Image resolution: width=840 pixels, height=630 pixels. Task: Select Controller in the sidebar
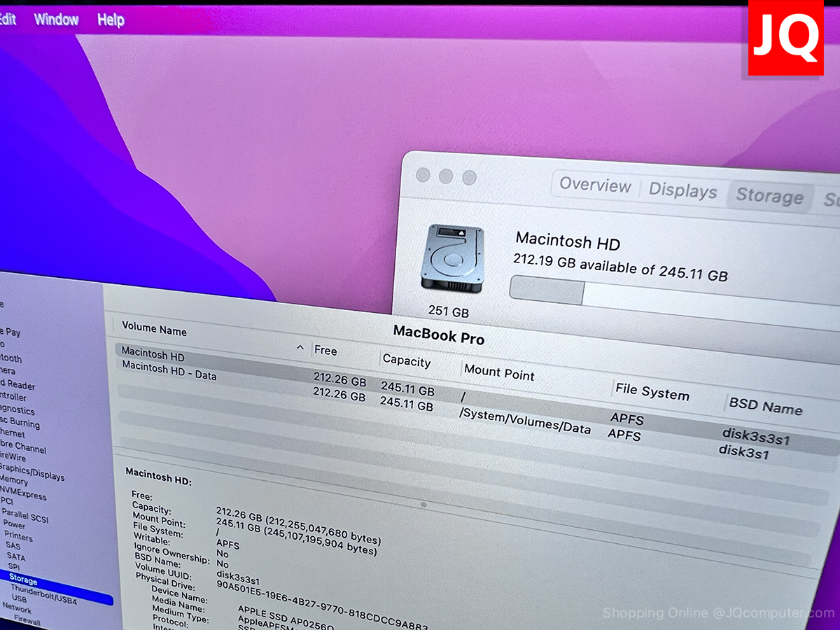coord(13,396)
